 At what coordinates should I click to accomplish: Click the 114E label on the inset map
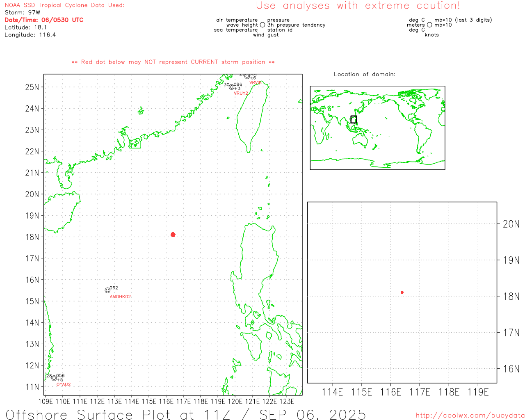click(332, 393)
